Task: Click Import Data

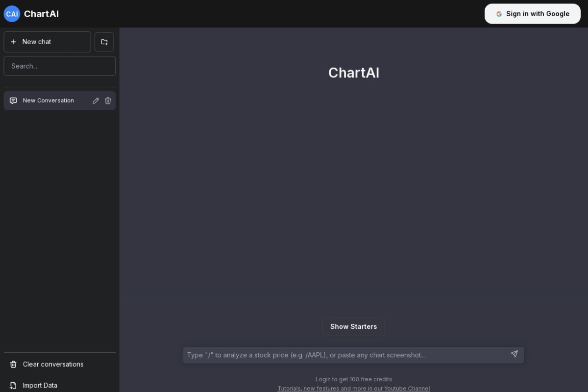Action: point(40,386)
